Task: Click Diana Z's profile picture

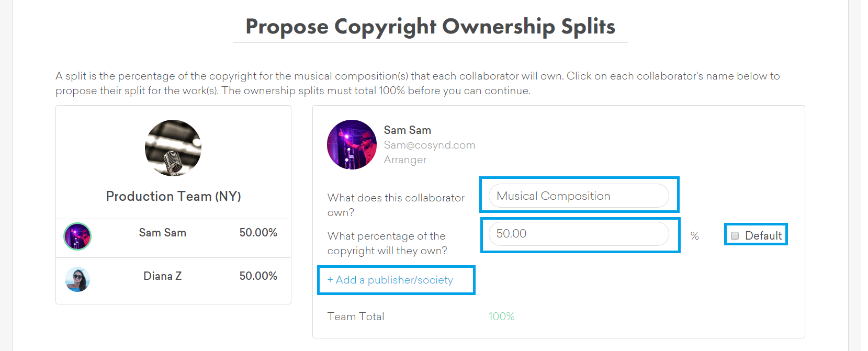Action: pyautogui.click(x=77, y=279)
